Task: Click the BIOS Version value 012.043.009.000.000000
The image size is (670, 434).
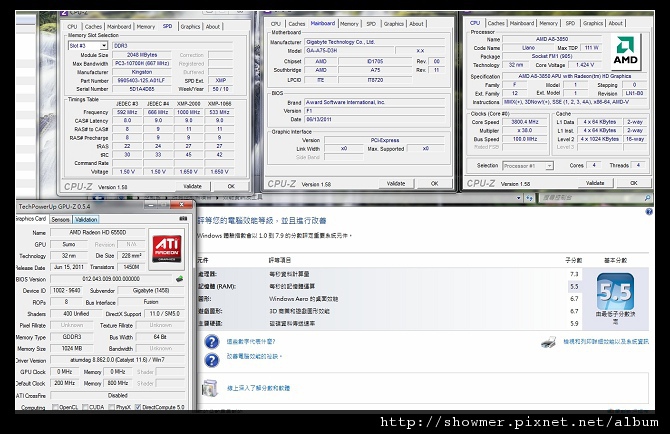Action: pos(111,279)
